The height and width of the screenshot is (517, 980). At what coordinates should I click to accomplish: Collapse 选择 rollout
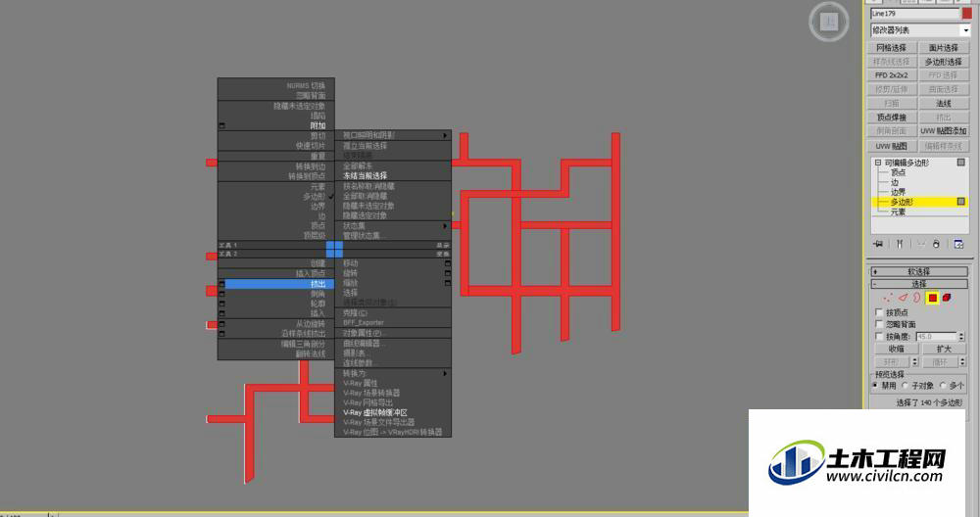click(919, 284)
